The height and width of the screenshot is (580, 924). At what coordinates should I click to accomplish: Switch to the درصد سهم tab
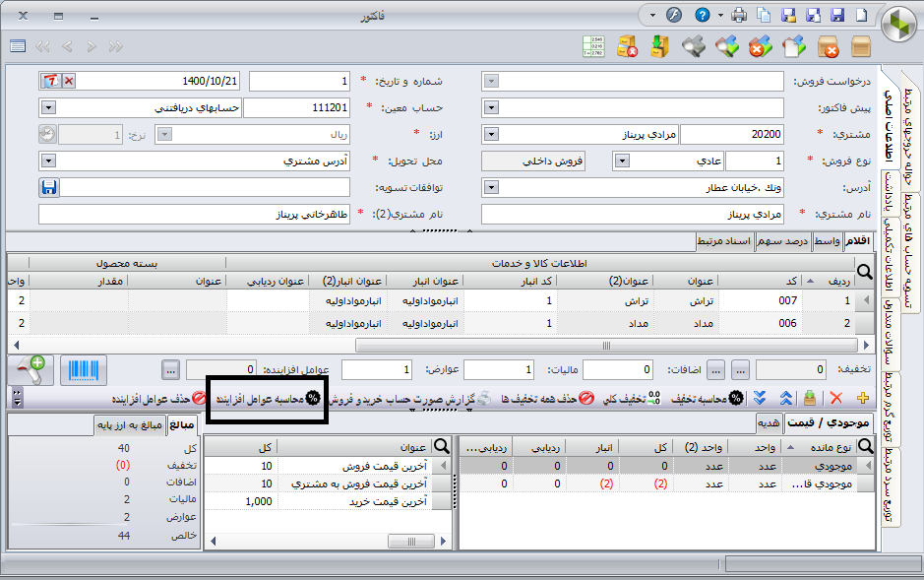coord(783,240)
